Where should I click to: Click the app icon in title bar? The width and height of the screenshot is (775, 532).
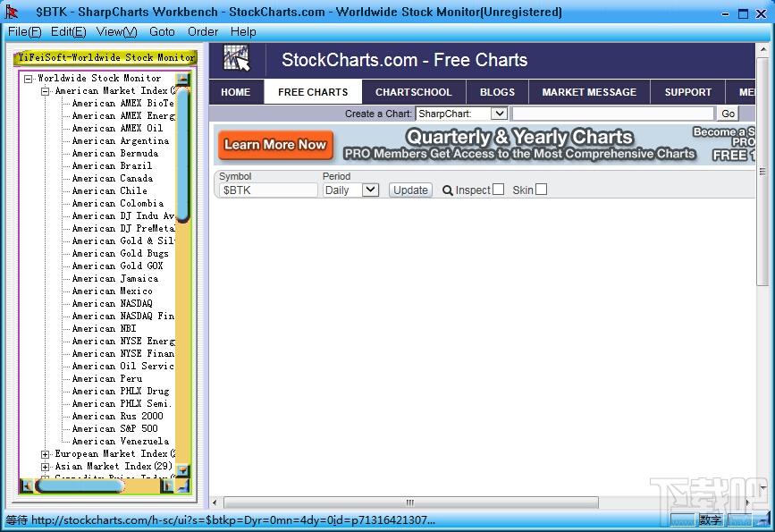(12, 12)
